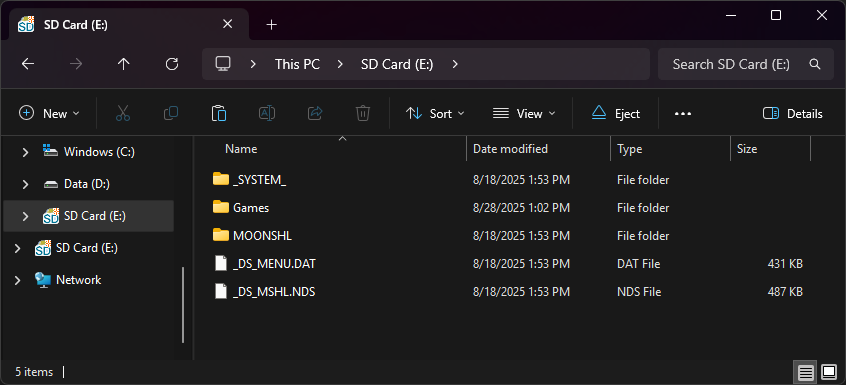Click the 431 KB size cell
This screenshot has height=385, width=846.
click(x=785, y=264)
